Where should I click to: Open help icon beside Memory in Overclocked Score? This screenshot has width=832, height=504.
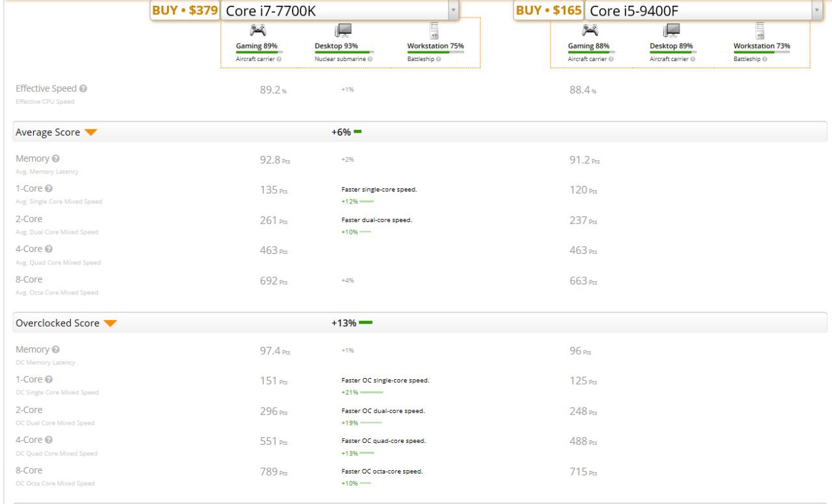tap(56, 349)
